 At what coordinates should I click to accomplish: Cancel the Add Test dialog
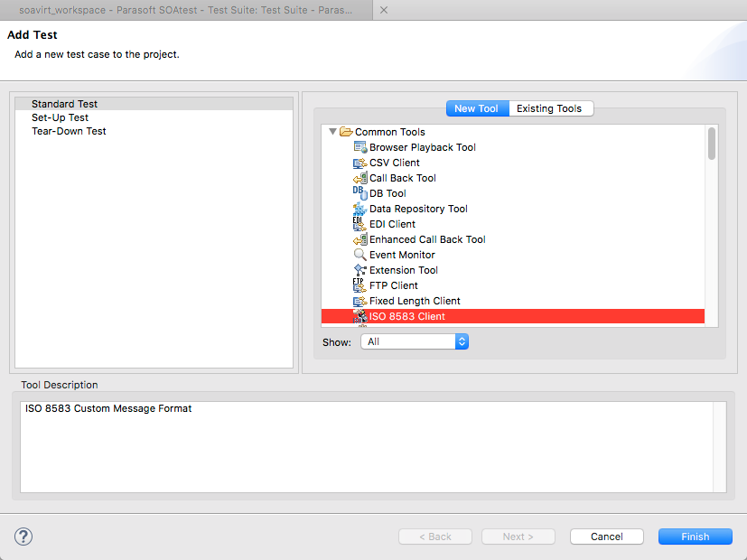[x=606, y=537]
